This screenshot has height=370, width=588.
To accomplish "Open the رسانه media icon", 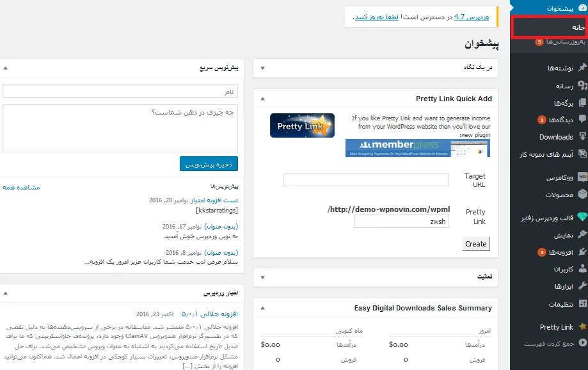I will click(x=582, y=86).
